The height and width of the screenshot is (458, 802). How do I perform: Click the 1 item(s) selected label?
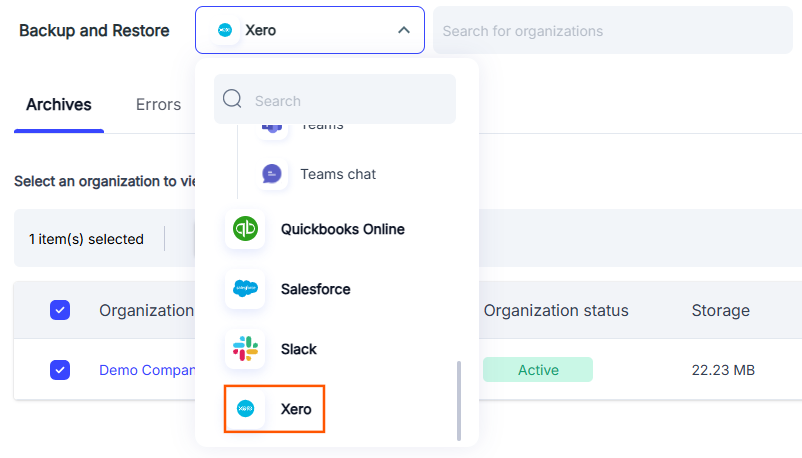(86, 239)
